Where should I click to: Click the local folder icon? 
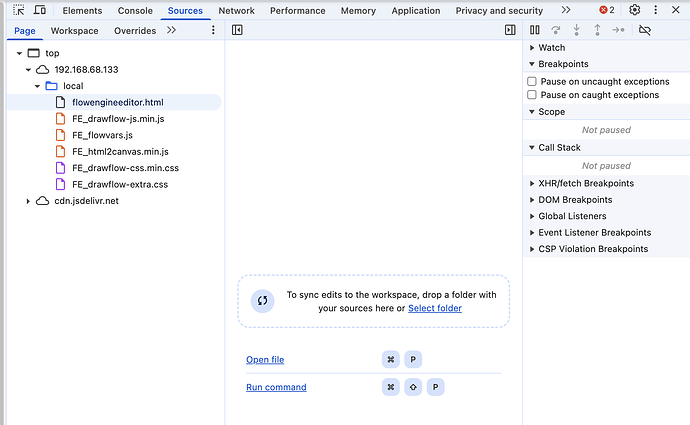coord(51,86)
